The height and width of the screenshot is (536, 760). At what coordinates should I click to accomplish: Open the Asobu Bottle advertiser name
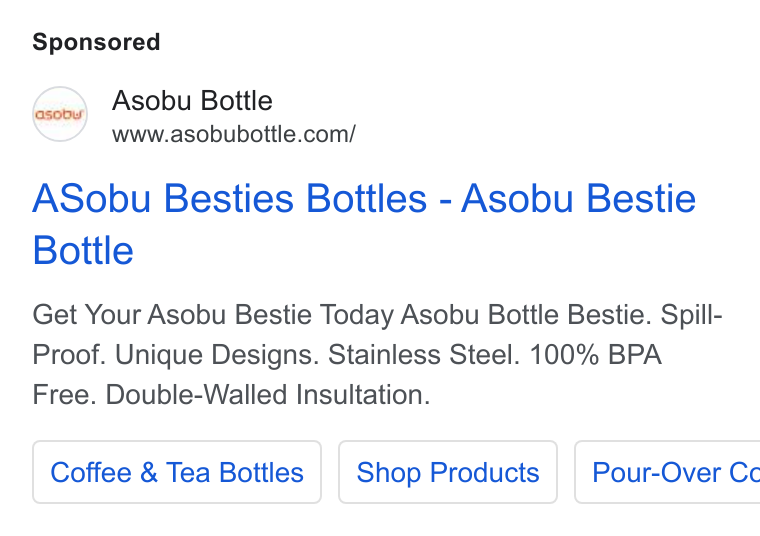192,101
